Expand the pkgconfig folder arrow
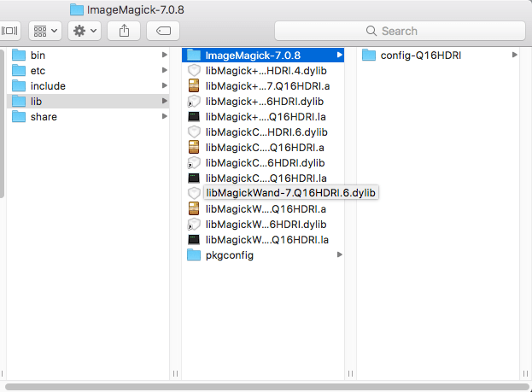 coord(339,255)
